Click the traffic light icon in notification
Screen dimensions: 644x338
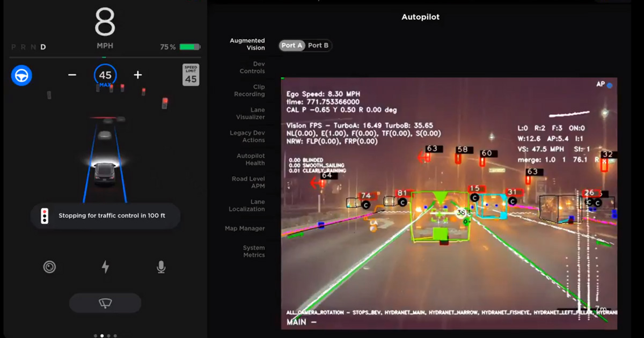pos(45,216)
